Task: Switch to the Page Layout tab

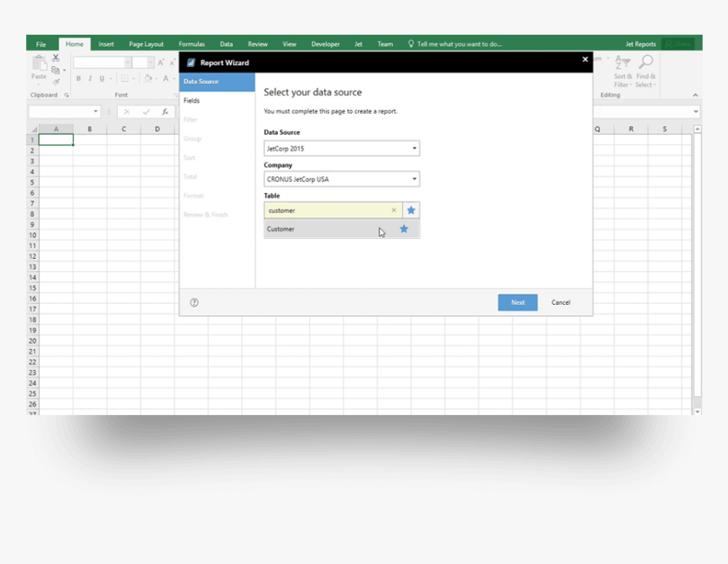Action: coord(146,44)
